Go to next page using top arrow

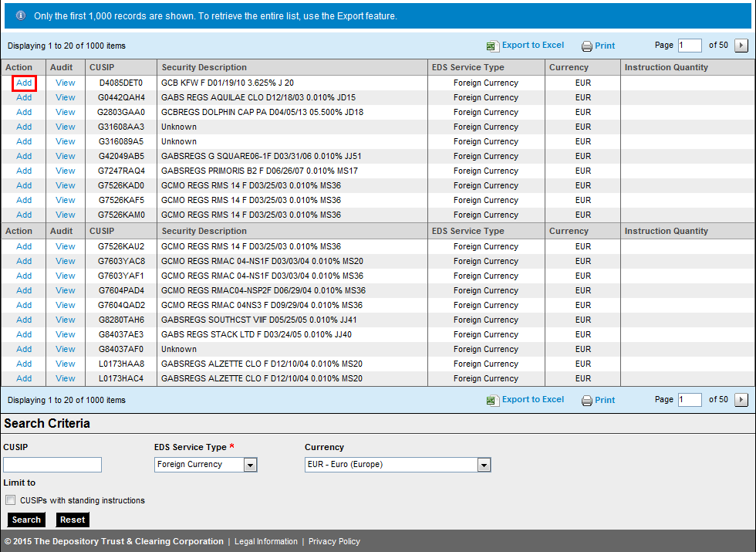point(741,46)
